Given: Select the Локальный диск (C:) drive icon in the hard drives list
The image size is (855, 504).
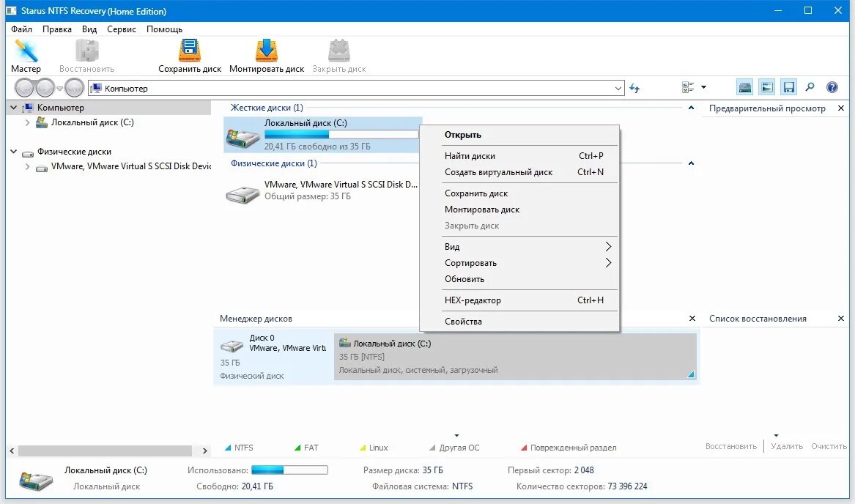Looking at the screenshot, I should coord(243,137).
